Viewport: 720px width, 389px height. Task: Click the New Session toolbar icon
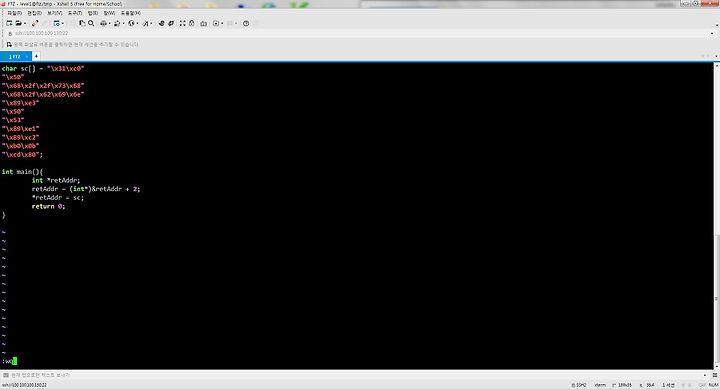pyautogui.click(x=9, y=23)
